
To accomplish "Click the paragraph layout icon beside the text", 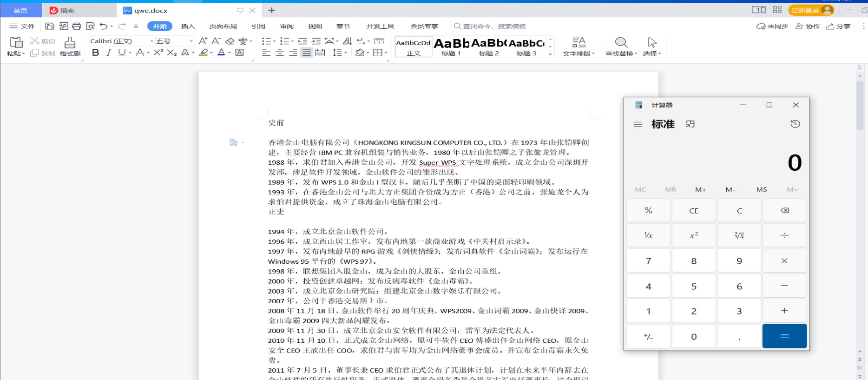I will [233, 142].
